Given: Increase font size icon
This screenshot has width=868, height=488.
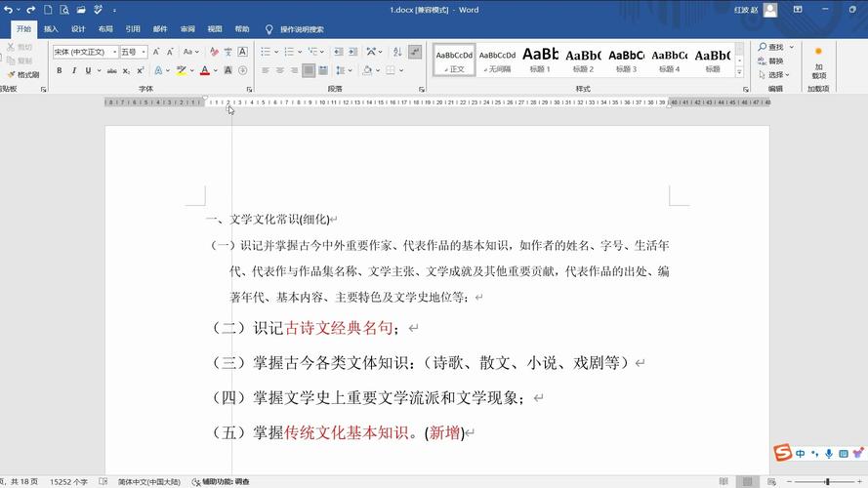Looking at the screenshot, I should point(156,52).
